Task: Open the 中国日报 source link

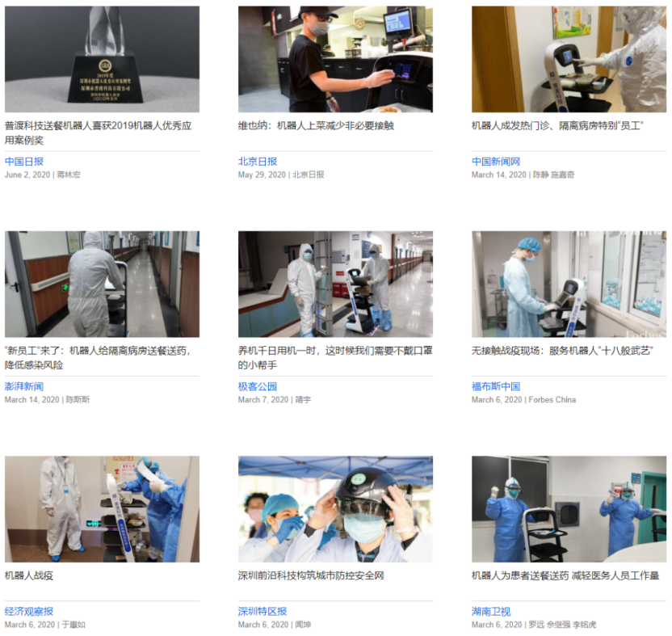Action: click(24, 162)
